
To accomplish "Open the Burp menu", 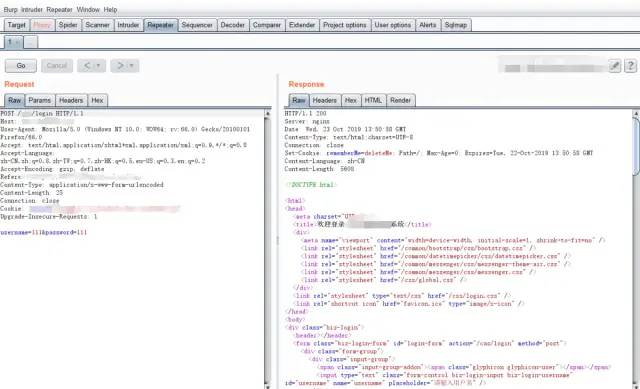I will click(11, 9).
